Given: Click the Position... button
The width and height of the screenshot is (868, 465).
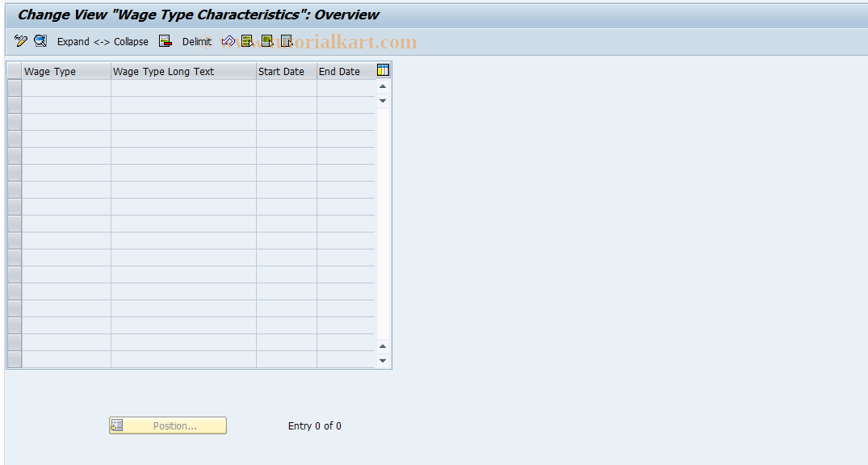Looking at the screenshot, I should pos(168,425).
